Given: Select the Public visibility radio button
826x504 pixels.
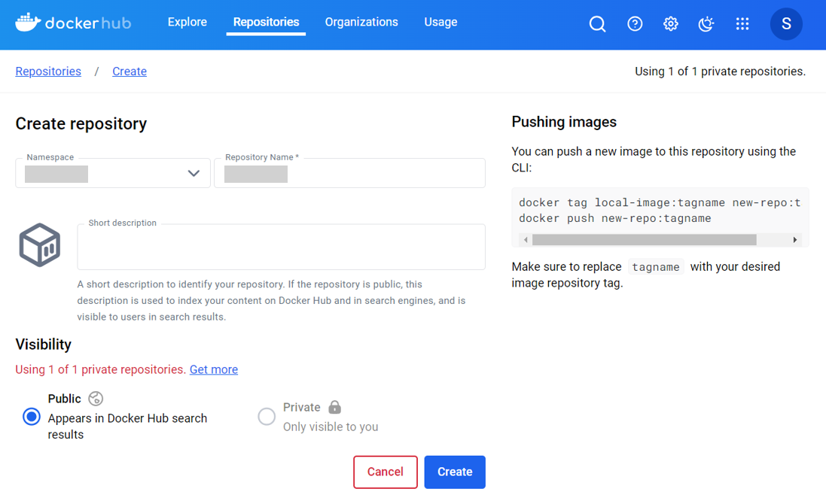Looking at the screenshot, I should coord(32,417).
